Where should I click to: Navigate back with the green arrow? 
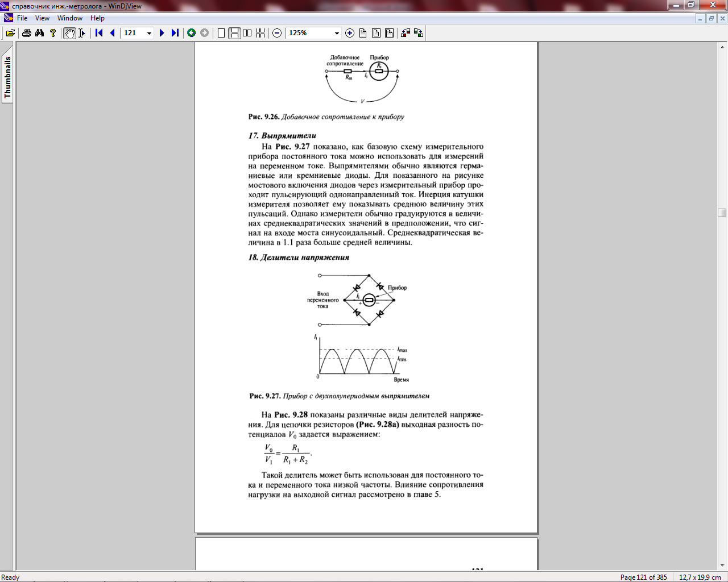[x=192, y=33]
